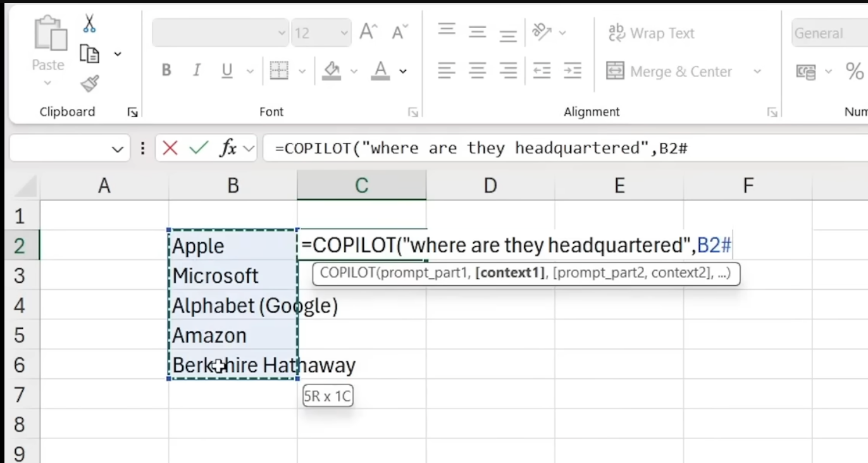Click inside the formula bar text
868x463 pixels.
[481, 148]
